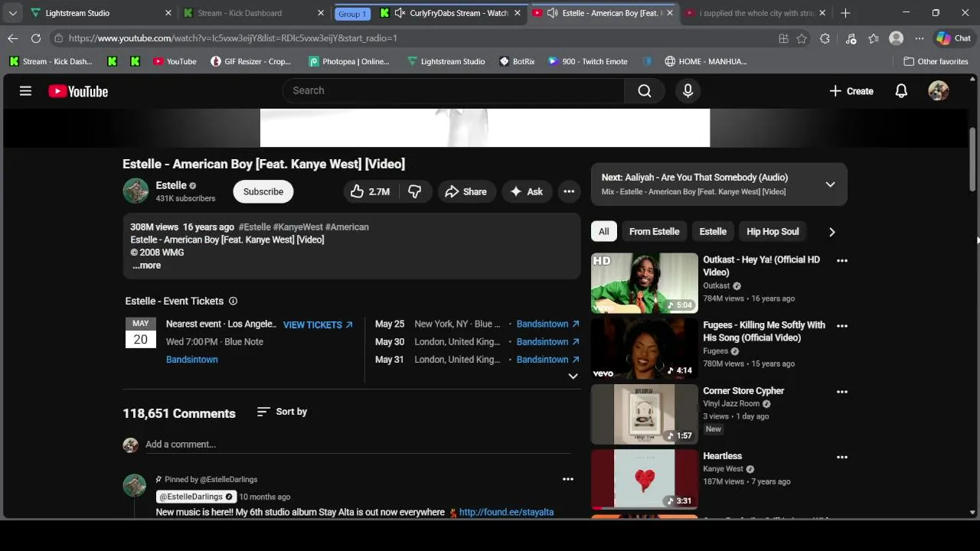Go to YouTube home via logo
The height and width of the screenshot is (551, 980).
(x=78, y=91)
